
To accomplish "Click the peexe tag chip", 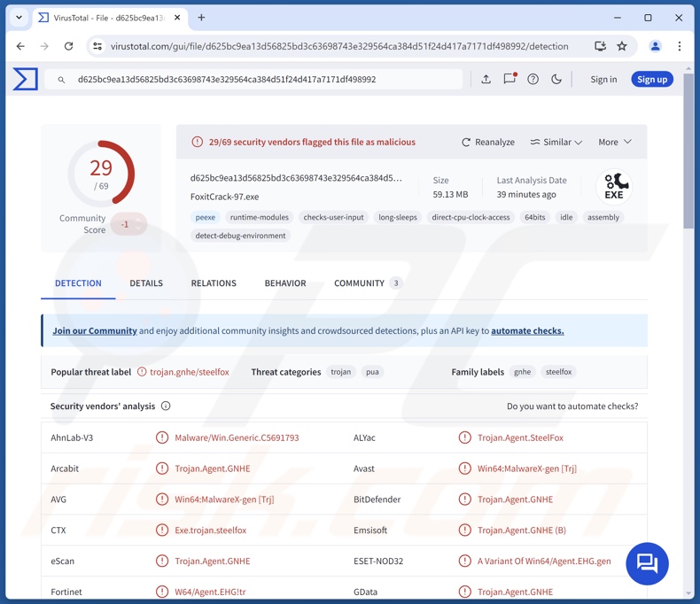I will [205, 217].
